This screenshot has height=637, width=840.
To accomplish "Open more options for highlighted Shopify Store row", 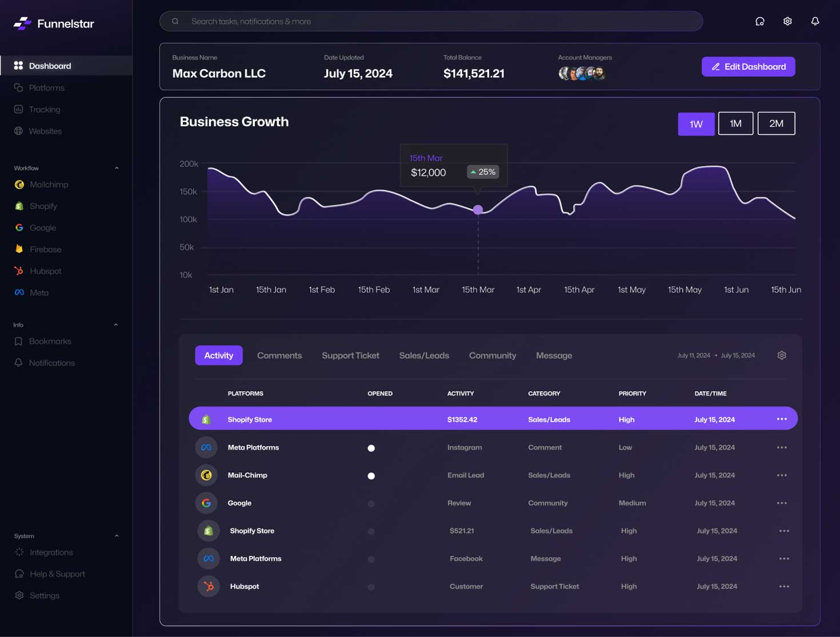I will [x=782, y=419].
